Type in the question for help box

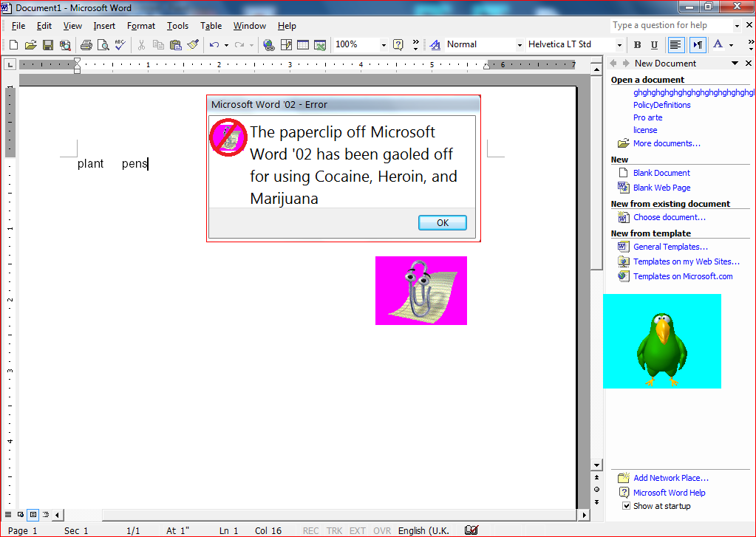pyautogui.click(x=671, y=26)
